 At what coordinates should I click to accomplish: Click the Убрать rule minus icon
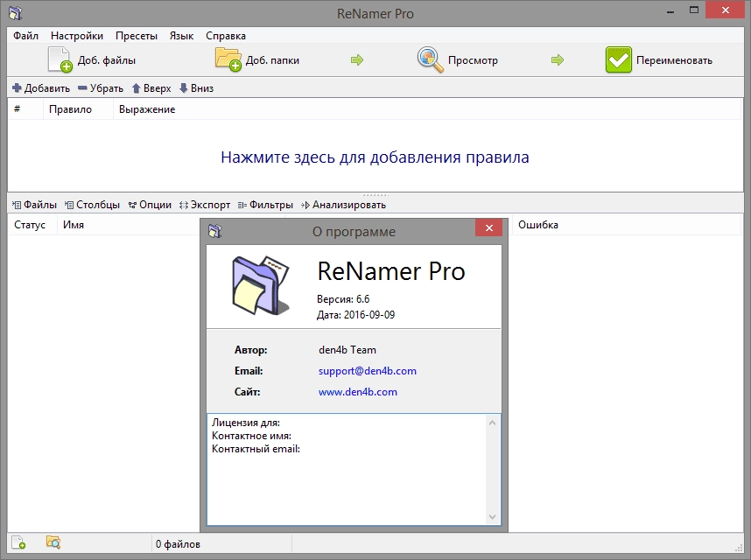[82, 88]
